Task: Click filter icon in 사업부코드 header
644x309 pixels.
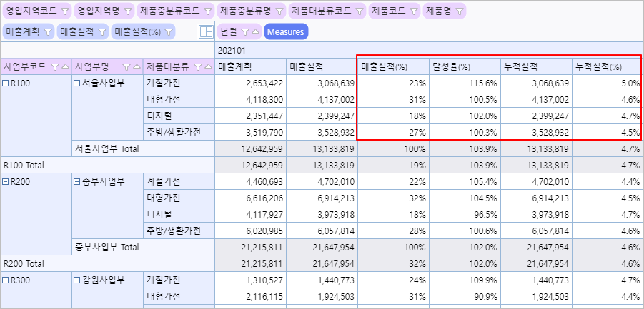Action: [x=55, y=66]
